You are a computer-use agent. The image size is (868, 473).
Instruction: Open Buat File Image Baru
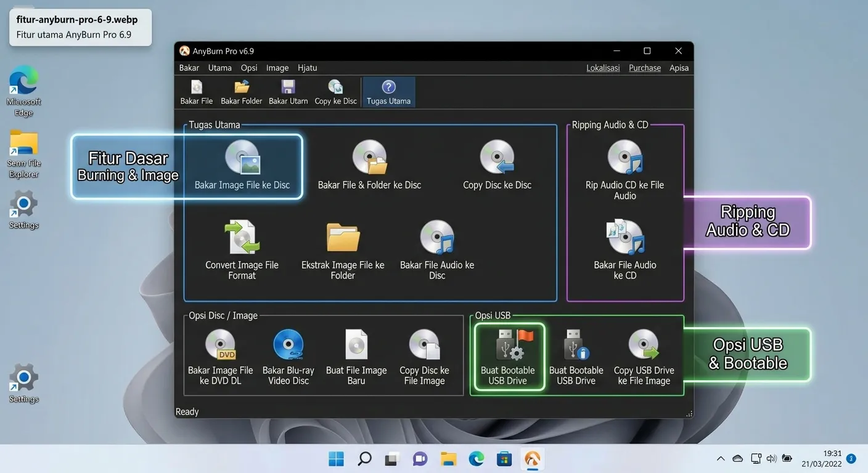(x=356, y=357)
